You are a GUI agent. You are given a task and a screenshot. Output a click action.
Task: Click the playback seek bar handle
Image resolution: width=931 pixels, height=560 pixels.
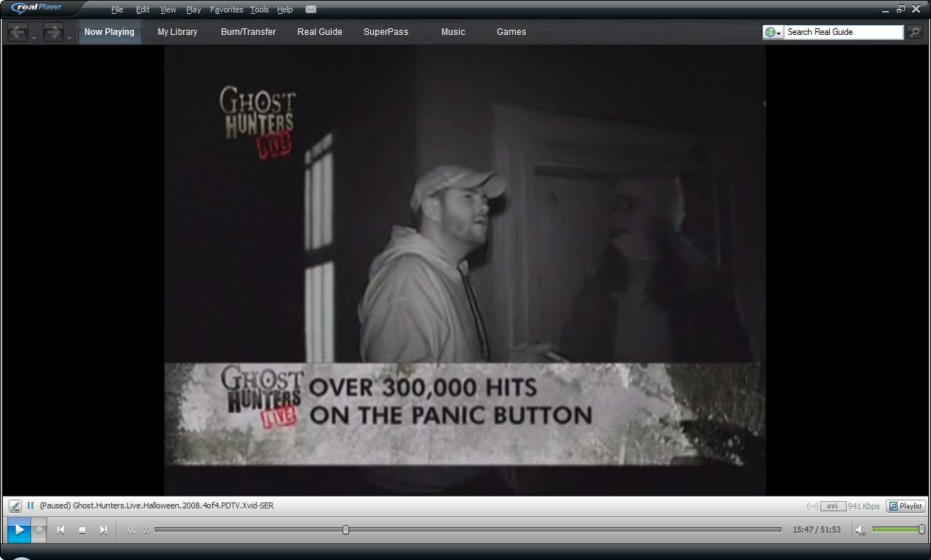[345, 530]
